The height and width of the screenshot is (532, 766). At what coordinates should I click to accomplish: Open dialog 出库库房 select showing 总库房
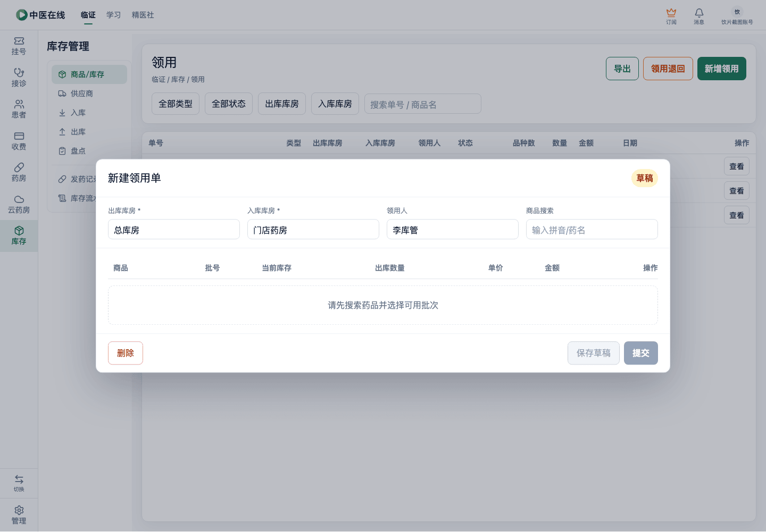point(174,230)
